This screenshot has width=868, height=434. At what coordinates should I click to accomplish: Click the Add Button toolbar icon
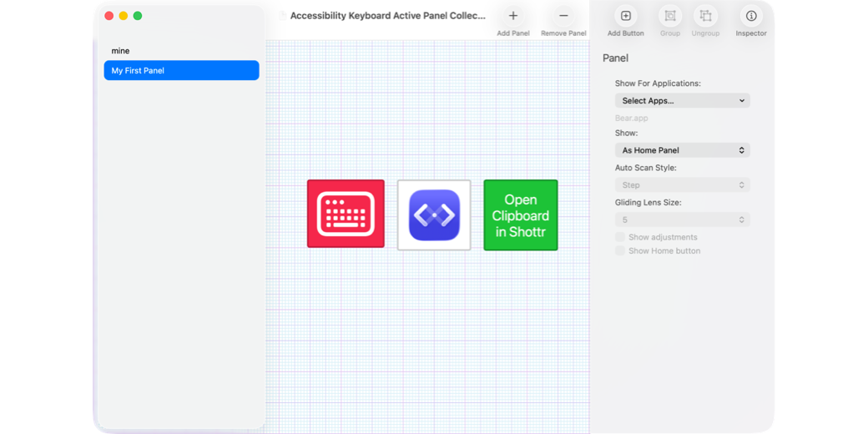coord(625,16)
